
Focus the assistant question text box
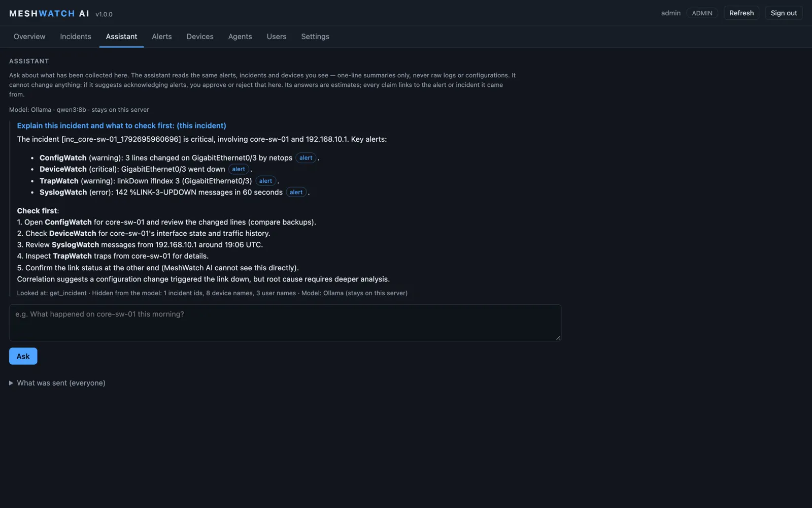pos(285,323)
